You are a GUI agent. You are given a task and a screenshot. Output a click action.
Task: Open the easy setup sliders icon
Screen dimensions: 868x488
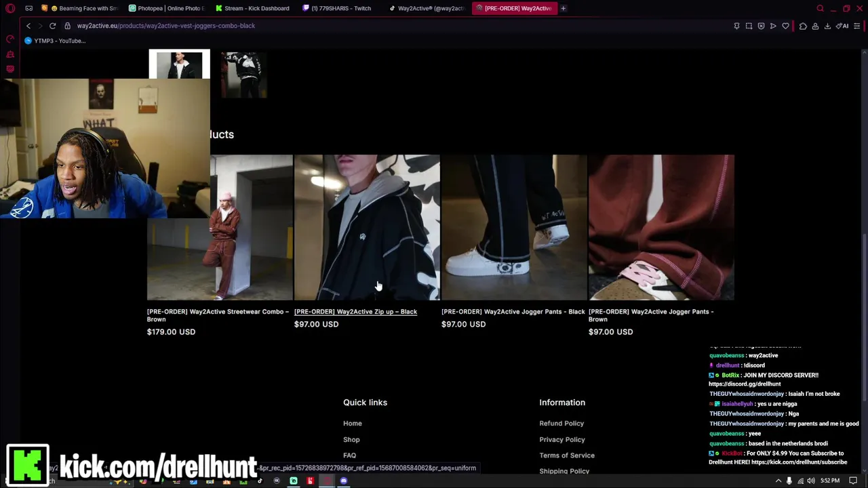point(857,26)
